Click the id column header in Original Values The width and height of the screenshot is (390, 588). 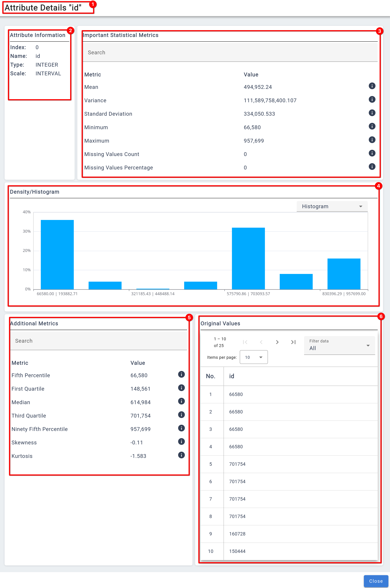[232, 376]
